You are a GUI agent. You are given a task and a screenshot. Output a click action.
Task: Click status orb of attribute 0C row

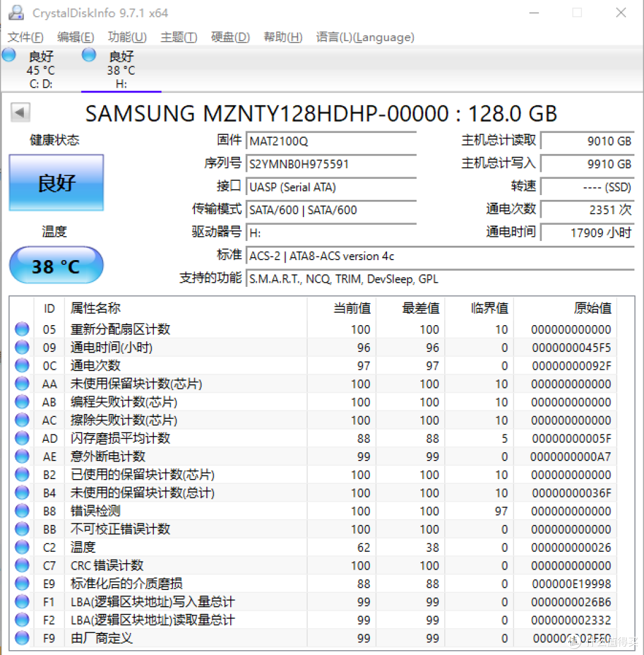(22, 366)
